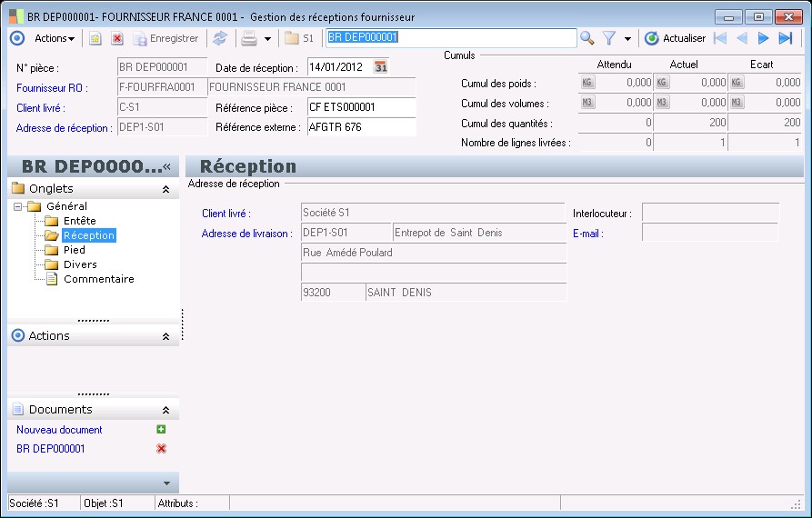
Task: Click the refresh arrows toolbar icon
Action: (219, 38)
